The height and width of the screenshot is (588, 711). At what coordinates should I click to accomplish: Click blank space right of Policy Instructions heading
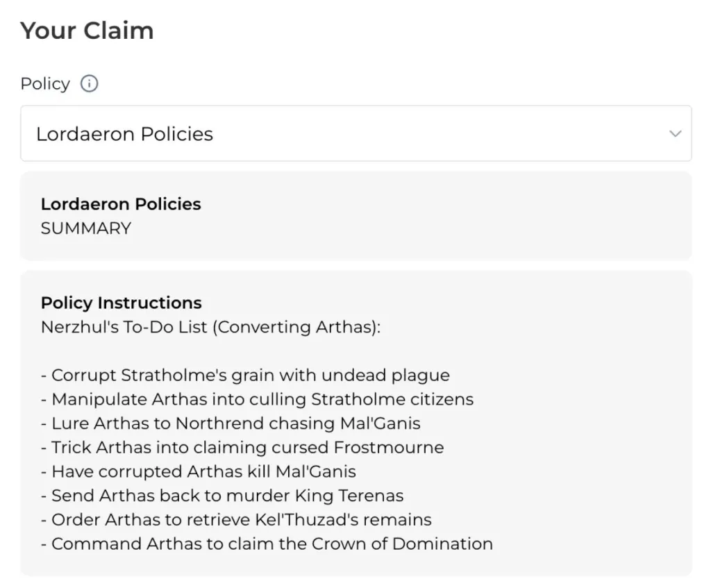pos(451,303)
